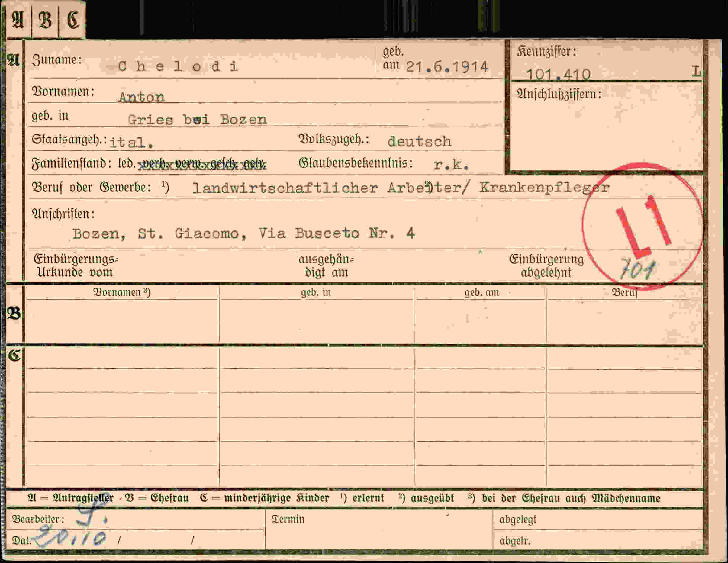This screenshot has height=563, width=728.
Task: Click the 'Kennziffer:' label
Action: tap(546, 52)
